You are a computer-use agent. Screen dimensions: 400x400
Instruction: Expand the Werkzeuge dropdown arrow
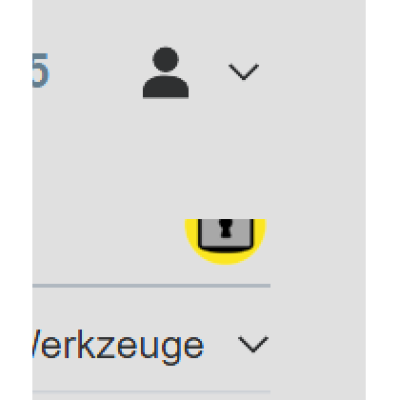pos(253,344)
